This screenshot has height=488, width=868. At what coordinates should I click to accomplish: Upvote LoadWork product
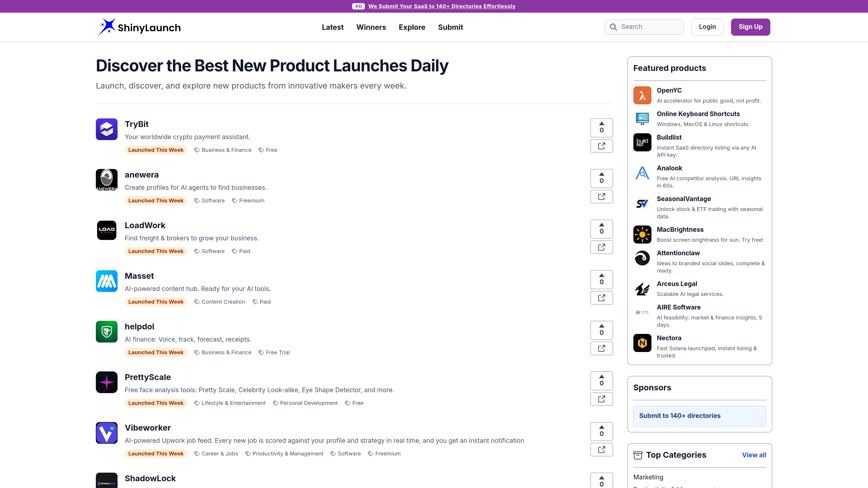click(x=601, y=229)
